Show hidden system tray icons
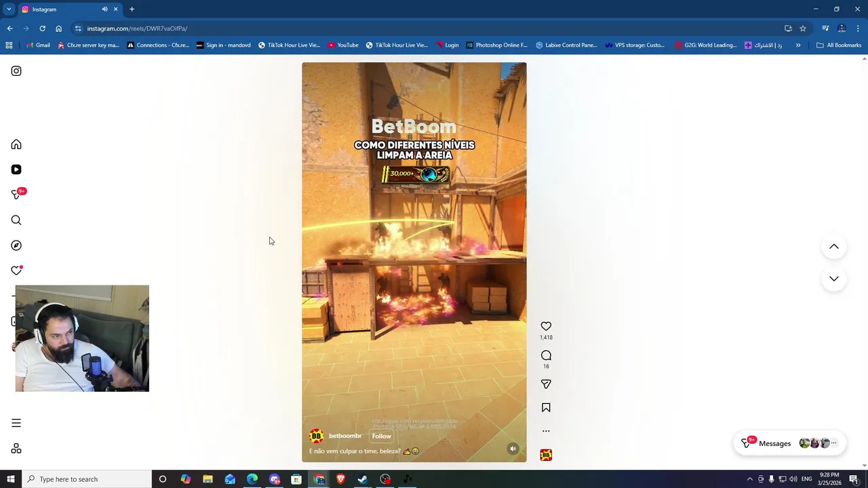Screen dimensions: 868x488 (749, 479)
